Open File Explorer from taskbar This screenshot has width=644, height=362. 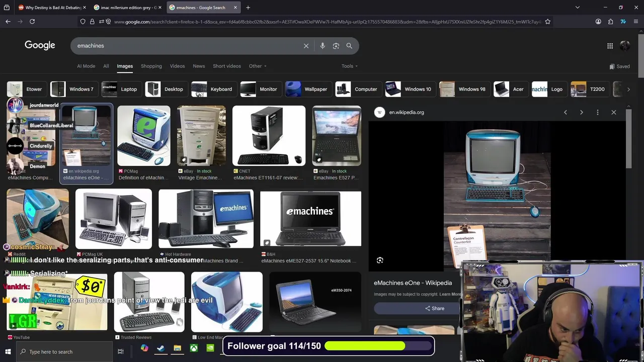tap(177, 348)
